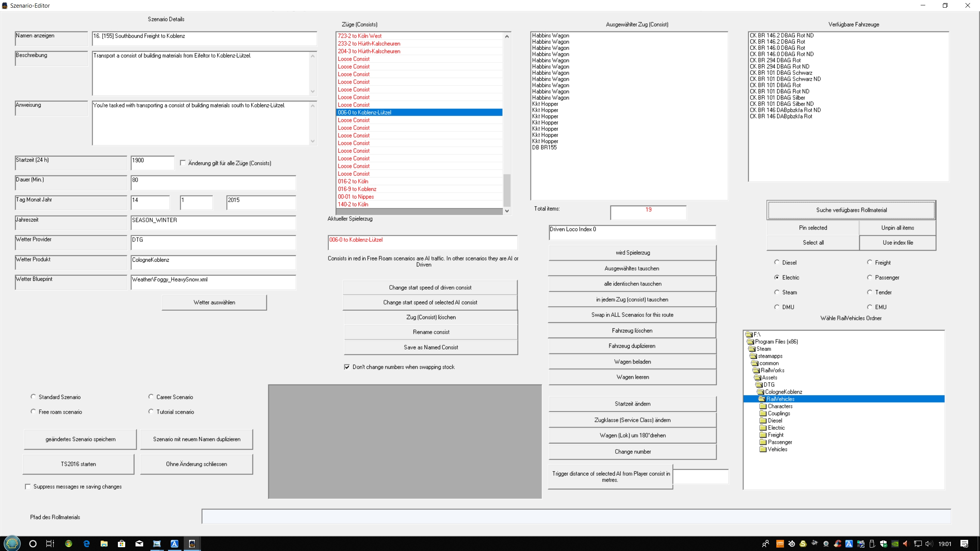Click the consists list scroll-up arrow
Image resolution: width=980 pixels, height=551 pixels.
[507, 36]
